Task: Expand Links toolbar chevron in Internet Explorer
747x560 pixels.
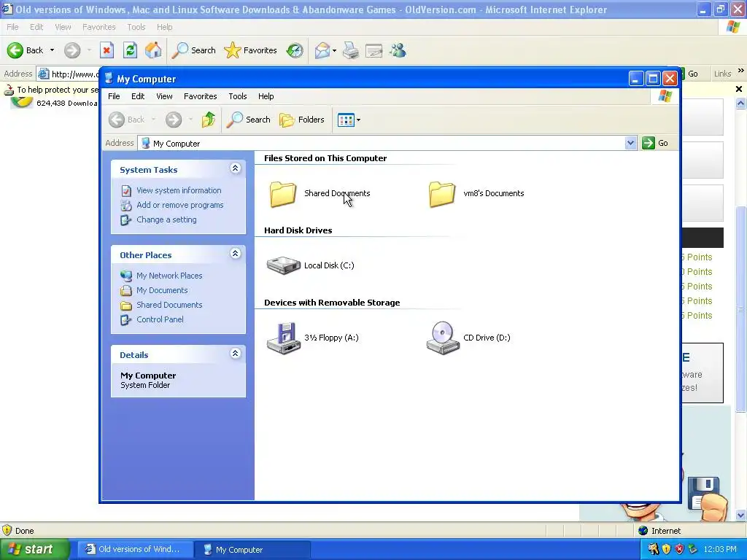Action: tap(741, 71)
